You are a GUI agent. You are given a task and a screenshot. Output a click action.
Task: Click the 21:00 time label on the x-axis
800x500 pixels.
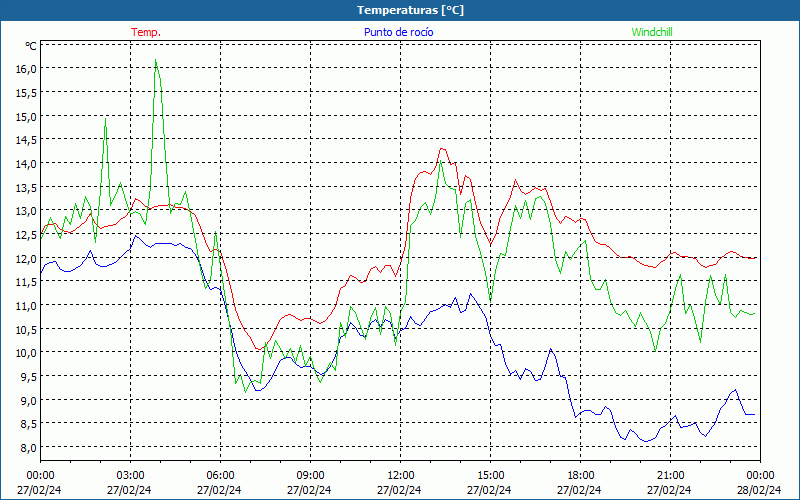[x=670, y=476]
